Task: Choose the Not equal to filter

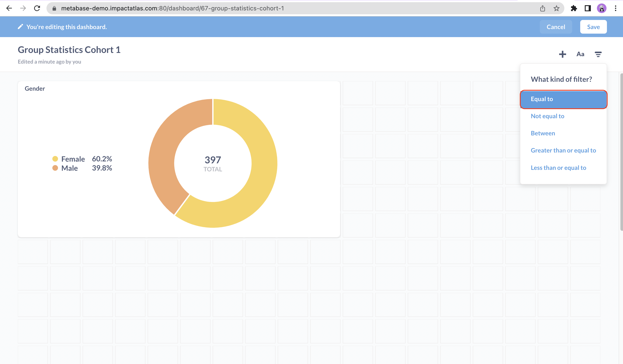Action: point(547,116)
